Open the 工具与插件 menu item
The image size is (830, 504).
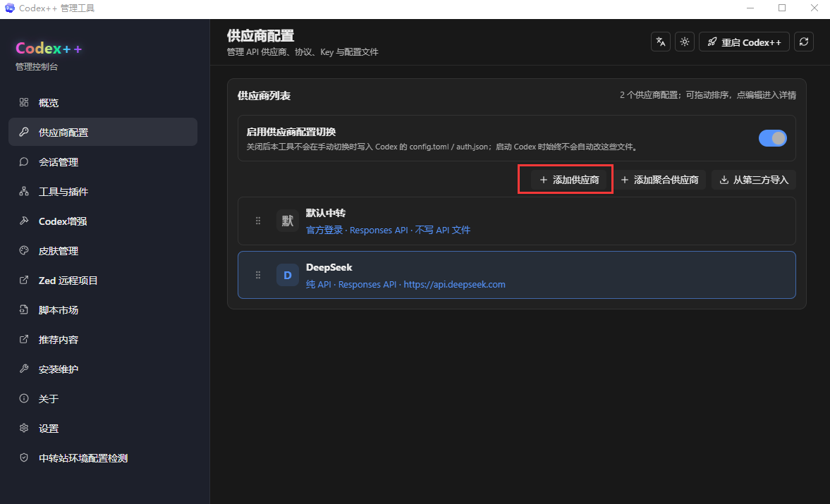pyautogui.click(x=103, y=192)
